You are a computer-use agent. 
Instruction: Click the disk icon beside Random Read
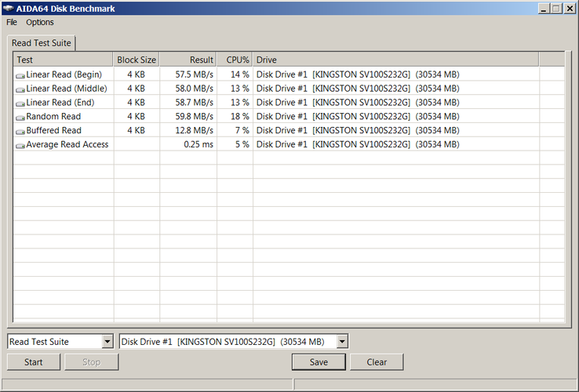(x=20, y=118)
